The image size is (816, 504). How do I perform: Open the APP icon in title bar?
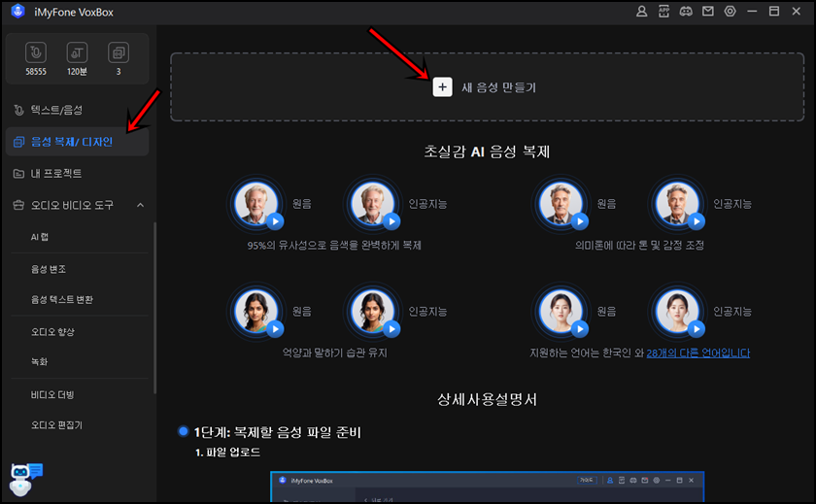[663, 12]
